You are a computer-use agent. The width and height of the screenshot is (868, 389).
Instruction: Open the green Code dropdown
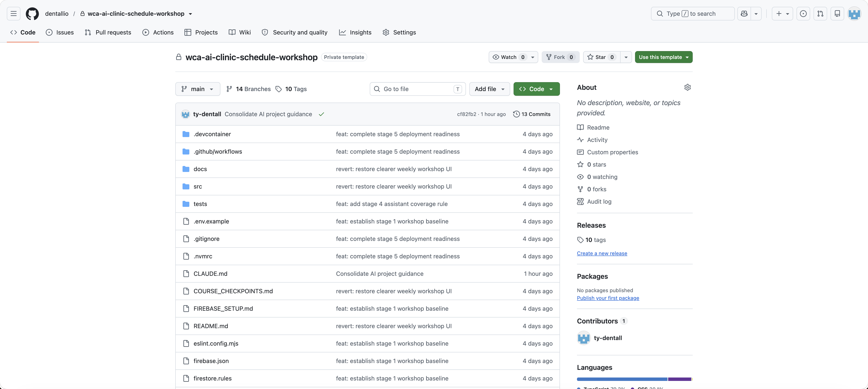point(536,89)
